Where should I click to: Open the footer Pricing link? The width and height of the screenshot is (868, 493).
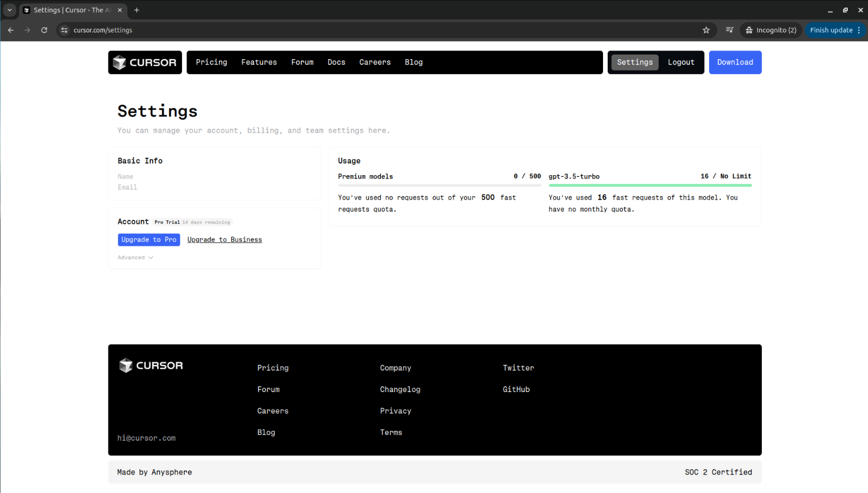273,368
